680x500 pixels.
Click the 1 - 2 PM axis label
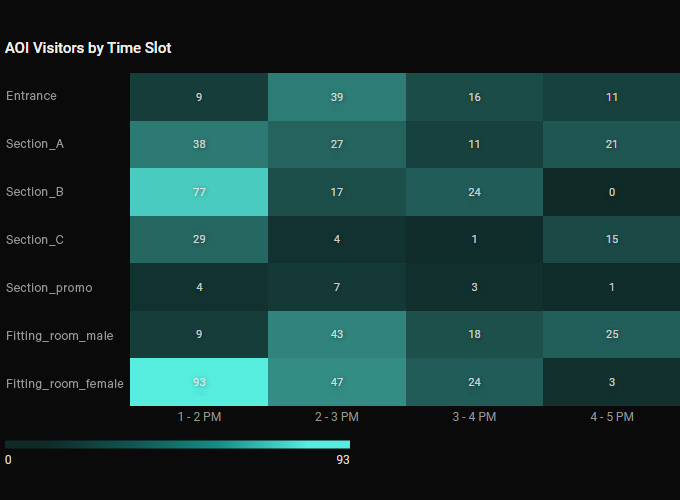[199, 417]
